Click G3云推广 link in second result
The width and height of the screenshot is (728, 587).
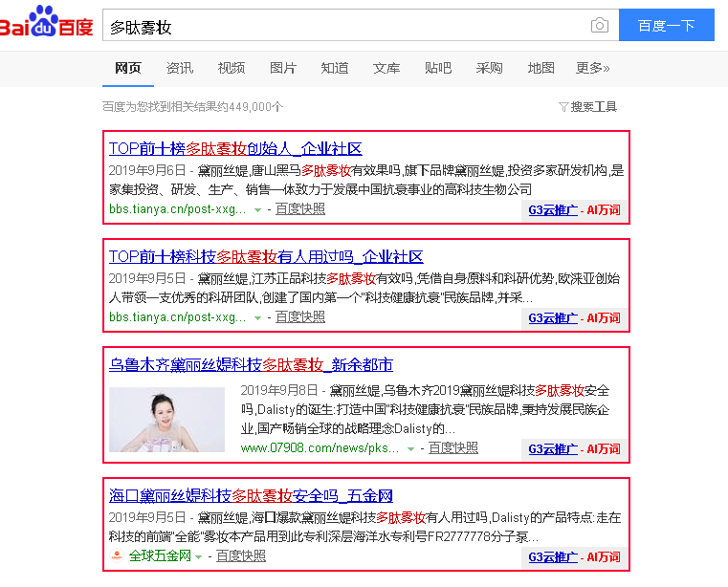coord(553,318)
